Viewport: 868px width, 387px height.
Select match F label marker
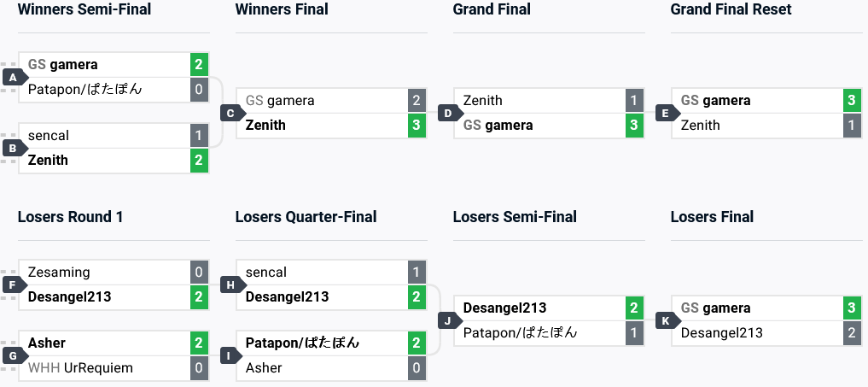pyautogui.click(x=12, y=284)
